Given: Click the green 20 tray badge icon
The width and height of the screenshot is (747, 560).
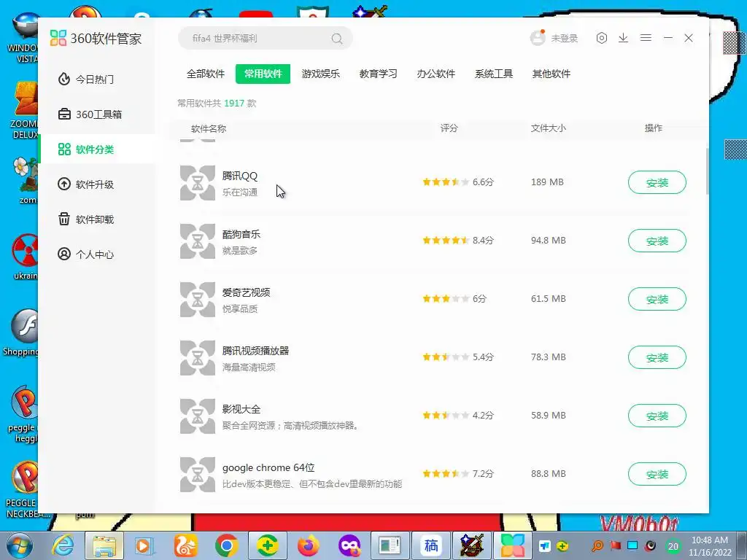Looking at the screenshot, I should point(673,546).
